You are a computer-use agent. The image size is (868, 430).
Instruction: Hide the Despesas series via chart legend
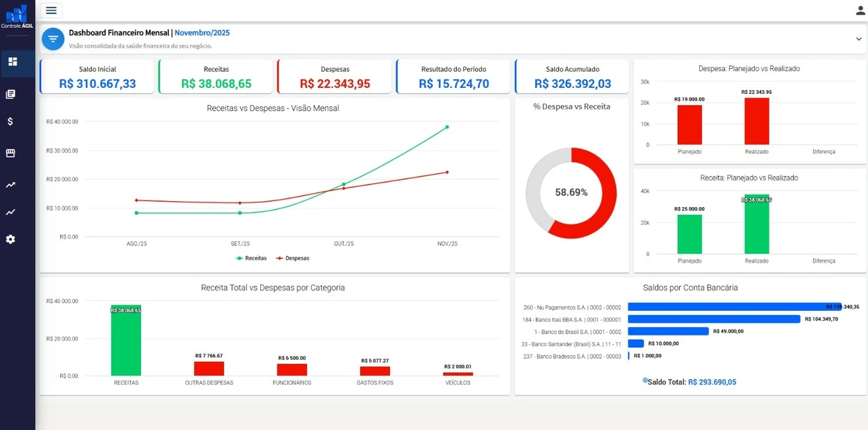coord(293,258)
